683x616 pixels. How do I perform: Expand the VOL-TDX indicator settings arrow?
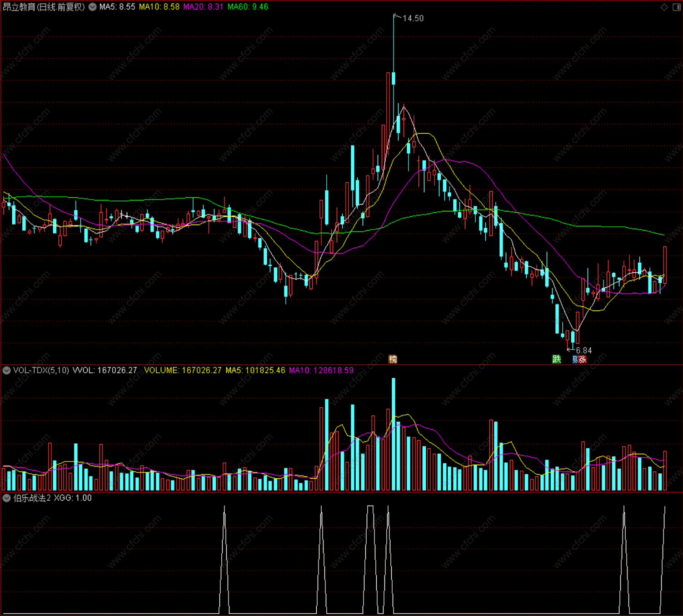(x=7, y=371)
